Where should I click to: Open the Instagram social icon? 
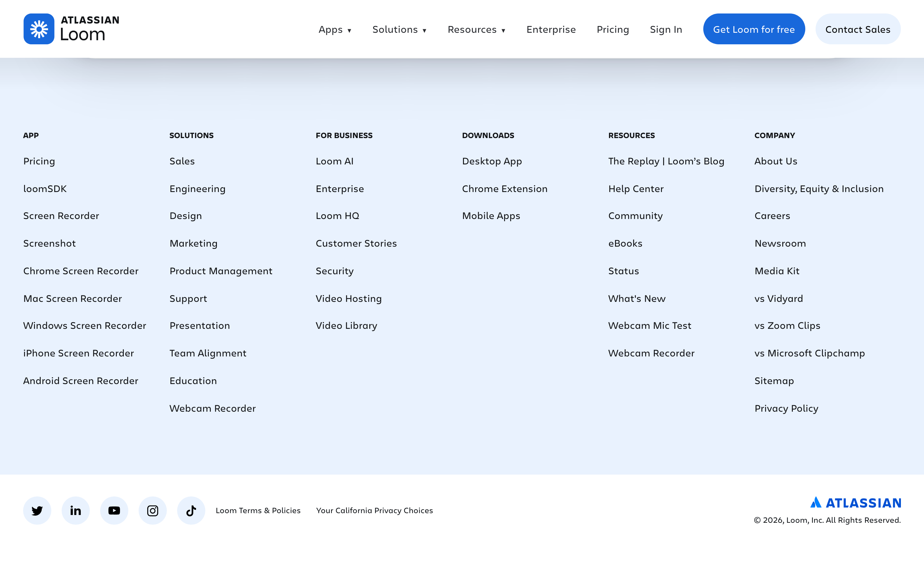tap(153, 510)
